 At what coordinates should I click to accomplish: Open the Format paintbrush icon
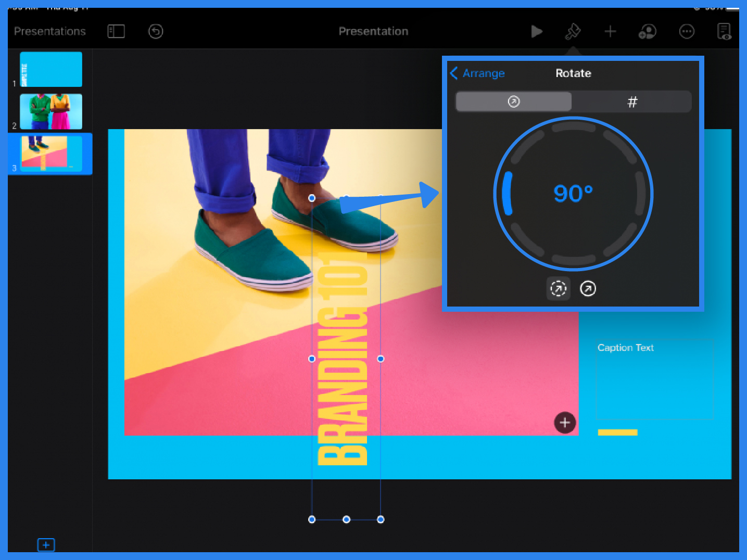click(x=573, y=32)
